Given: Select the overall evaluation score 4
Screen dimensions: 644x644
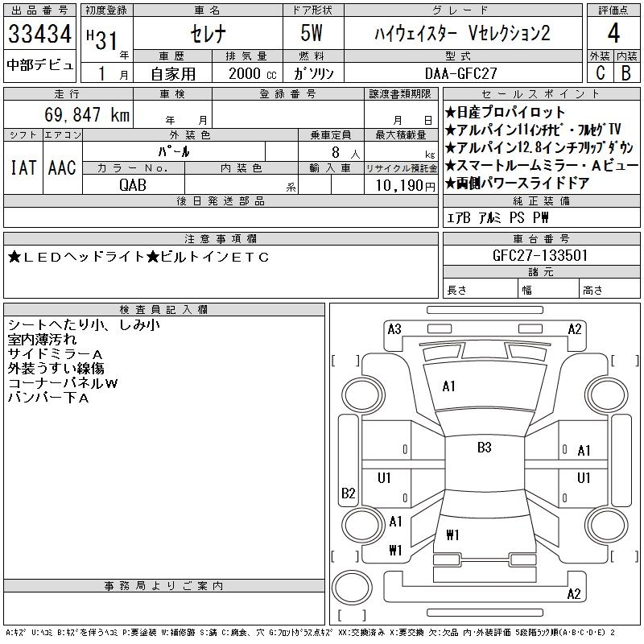Looking at the screenshot, I should tap(613, 35).
